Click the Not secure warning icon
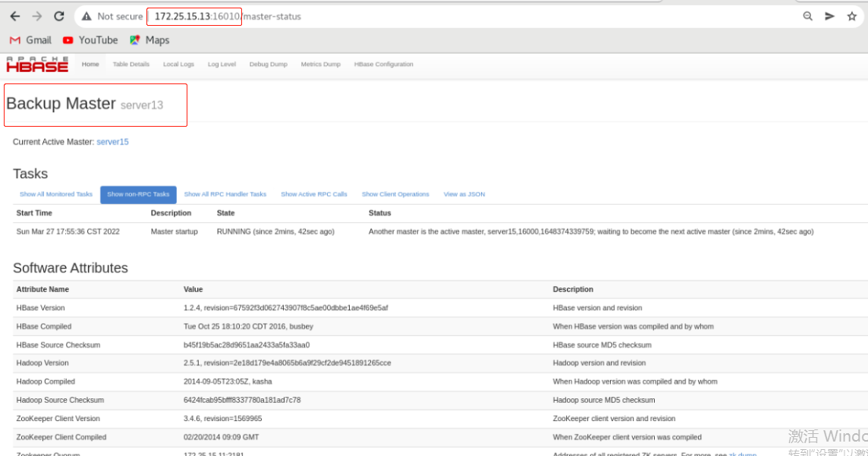This screenshot has height=456, width=868. pos(86,17)
